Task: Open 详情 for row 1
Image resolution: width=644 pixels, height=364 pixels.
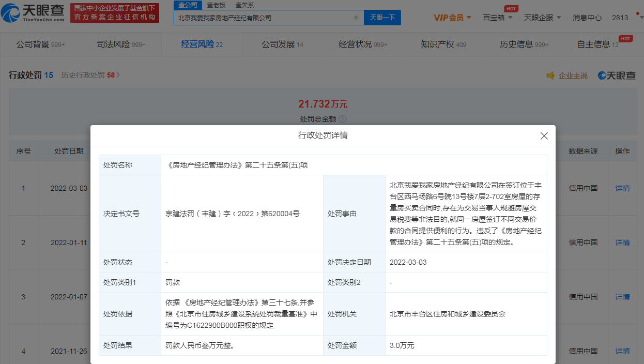Action: point(622,188)
